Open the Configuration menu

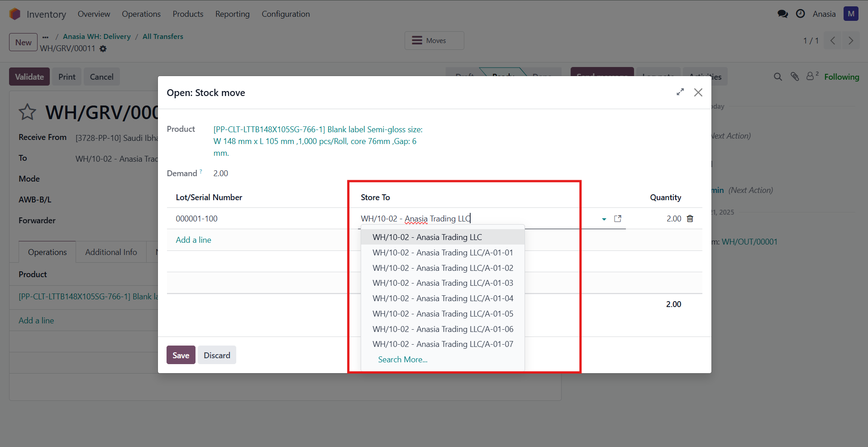click(x=286, y=14)
